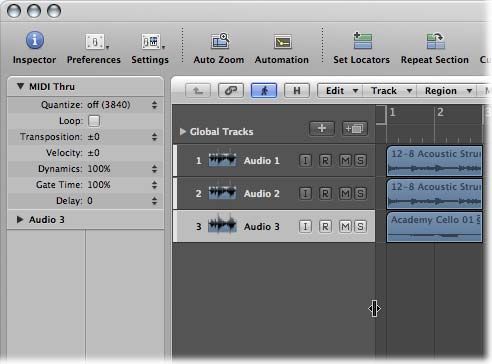Screen dimensions: 492x364
Task: Select the 12-8 Acoustic region on Audio 2
Action: [434, 194]
